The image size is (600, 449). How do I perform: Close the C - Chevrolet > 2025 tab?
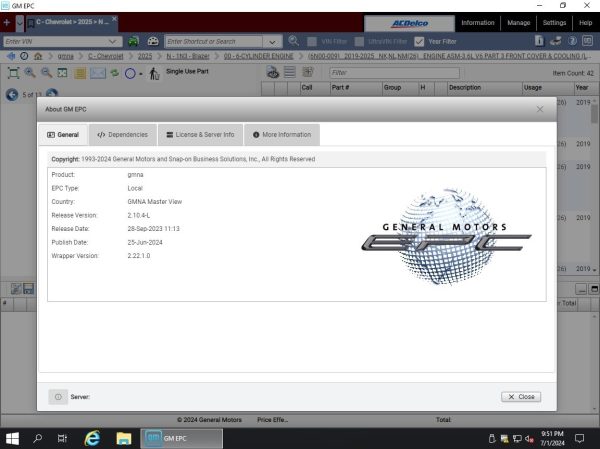114,19
